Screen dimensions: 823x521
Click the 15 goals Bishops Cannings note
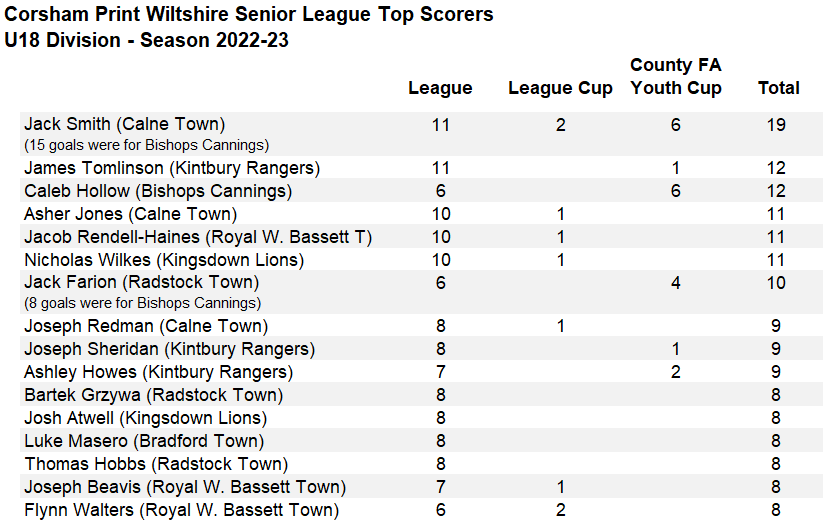pos(146,145)
